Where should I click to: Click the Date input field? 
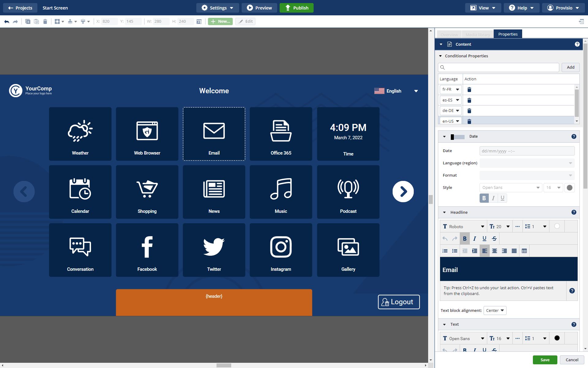(526, 151)
